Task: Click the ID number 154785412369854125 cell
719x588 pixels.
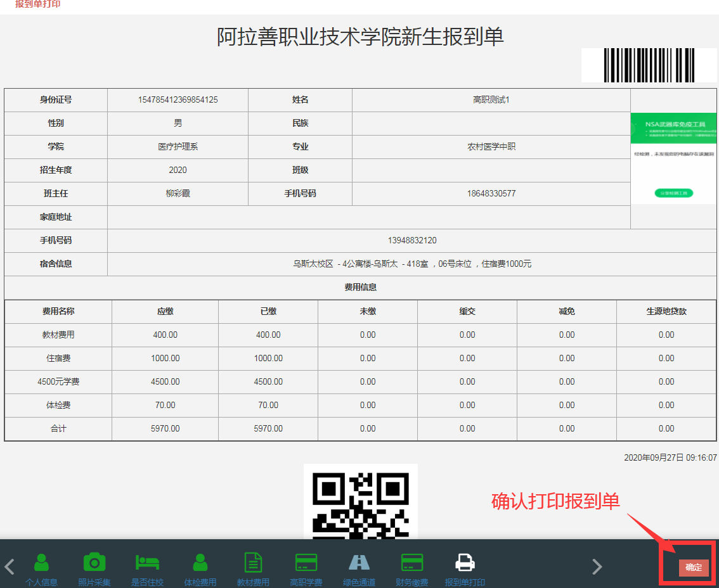Action: [x=178, y=100]
